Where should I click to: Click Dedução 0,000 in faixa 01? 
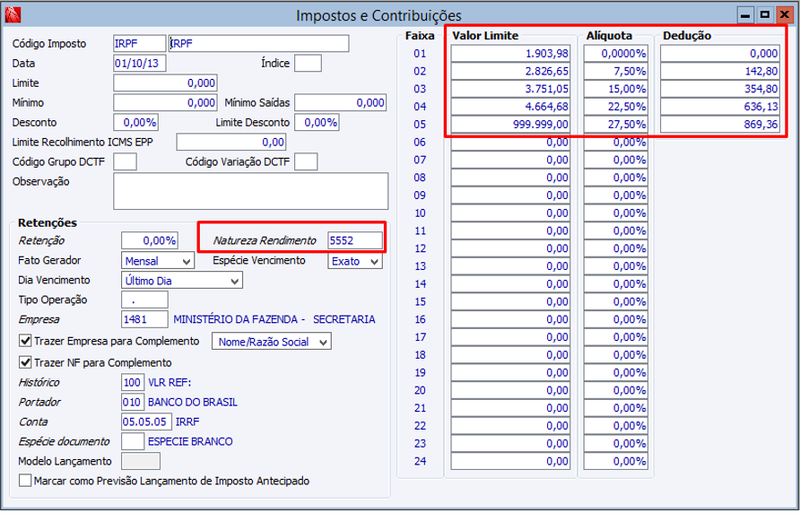click(720, 54)
